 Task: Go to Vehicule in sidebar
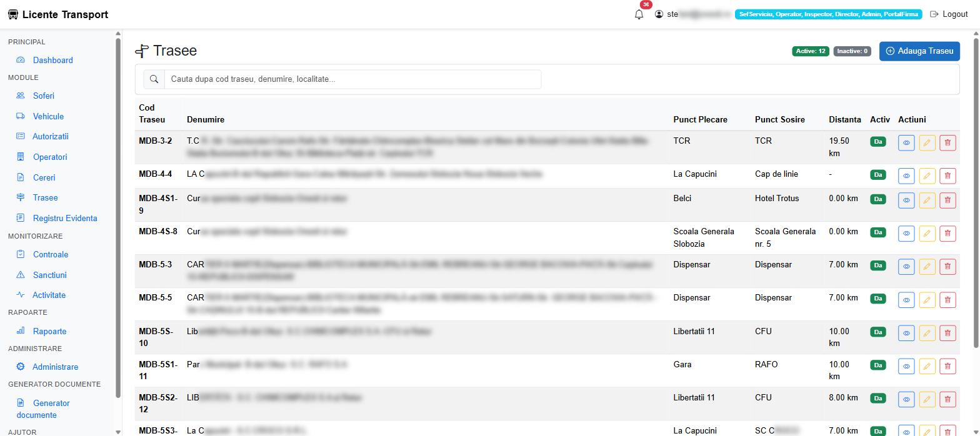pos(48,116)
